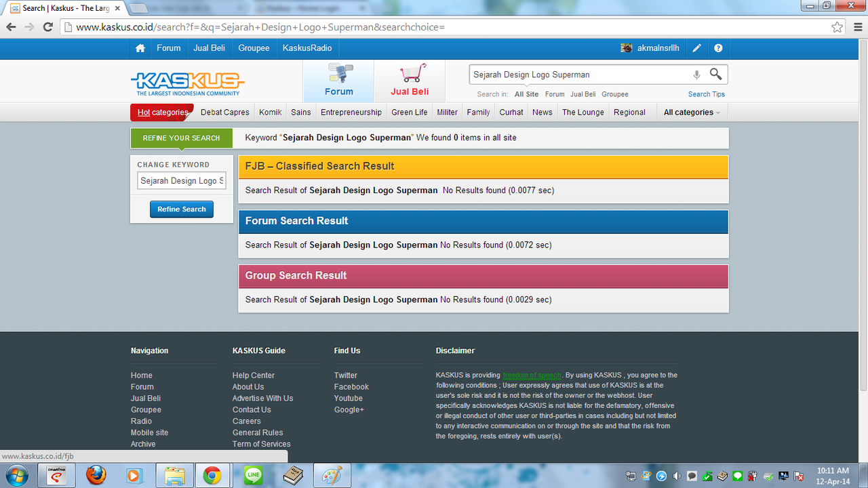Click Search Tips link
The image size is (868, 488).
(707, 94)
